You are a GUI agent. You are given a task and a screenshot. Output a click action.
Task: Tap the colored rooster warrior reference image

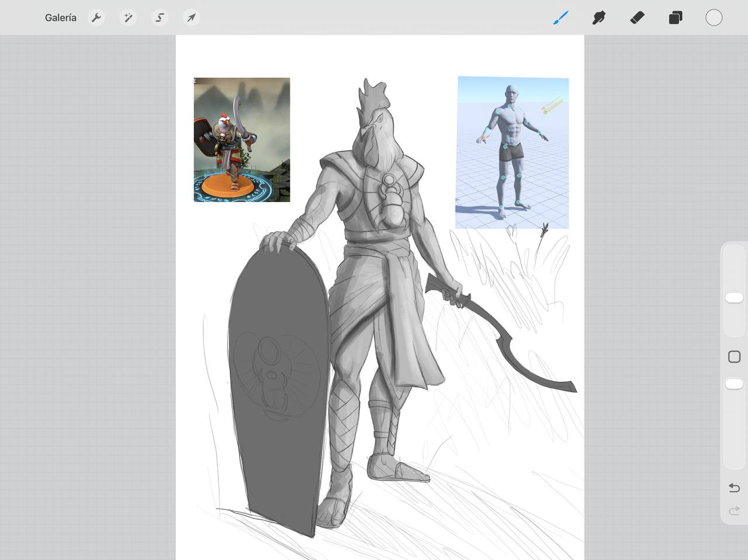click(x=241, y=140)
